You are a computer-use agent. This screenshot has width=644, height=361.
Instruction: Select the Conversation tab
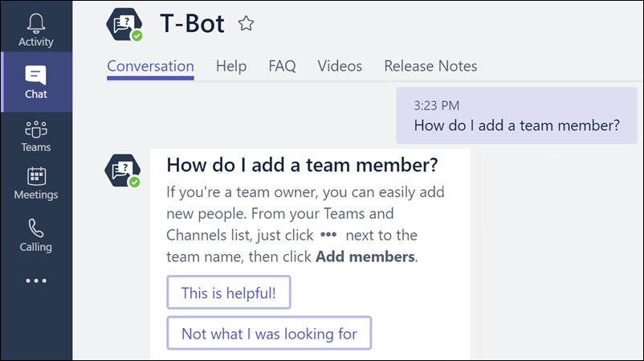click(150, 66)
